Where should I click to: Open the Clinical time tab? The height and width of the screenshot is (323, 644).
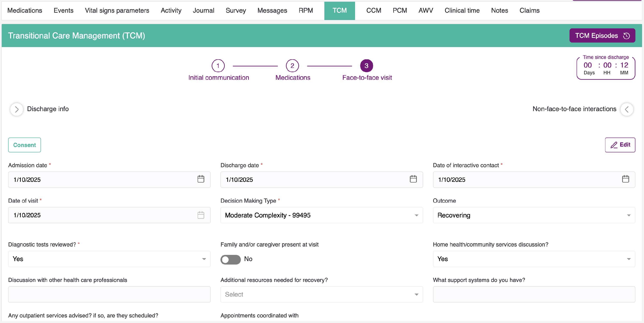462,11
